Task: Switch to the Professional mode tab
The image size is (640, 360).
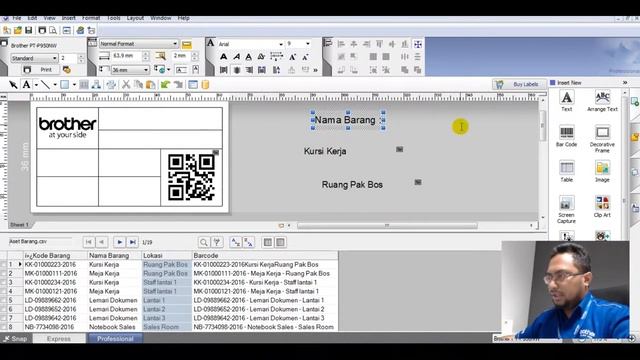Action: click(115, 339)
